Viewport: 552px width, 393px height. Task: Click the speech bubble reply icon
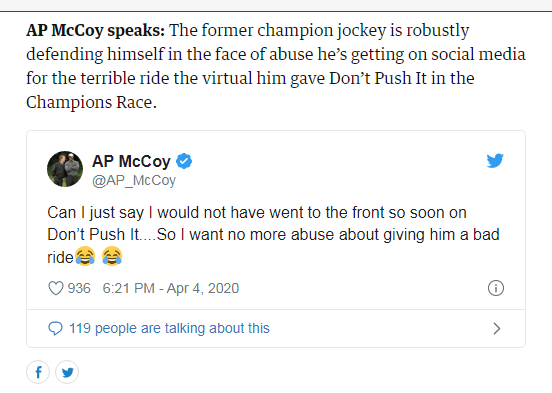(55, 329)
